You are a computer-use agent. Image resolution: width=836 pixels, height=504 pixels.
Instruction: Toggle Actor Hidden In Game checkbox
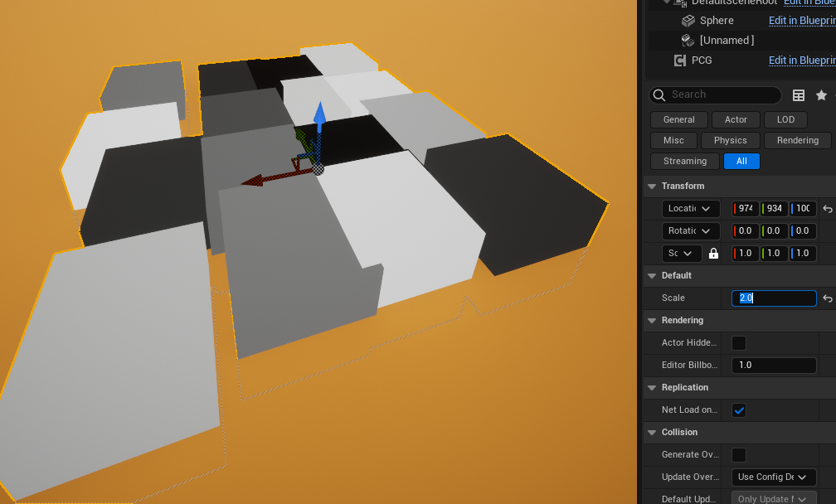(x=739, y=343)
